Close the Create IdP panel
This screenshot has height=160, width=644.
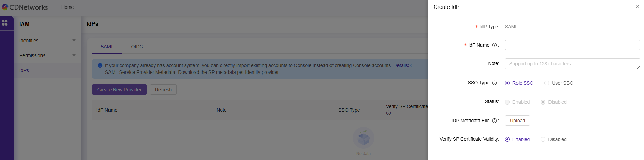pos(637,6)
